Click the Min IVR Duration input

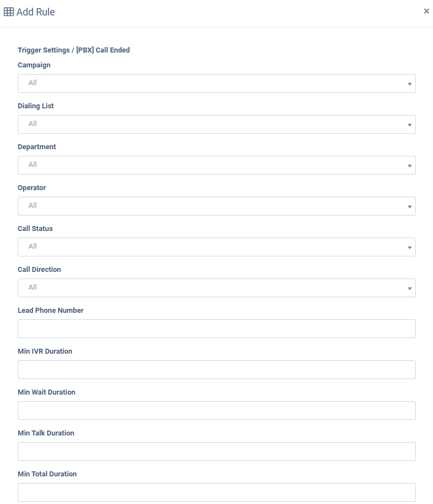pyautogui.click(x=217, y=370)
